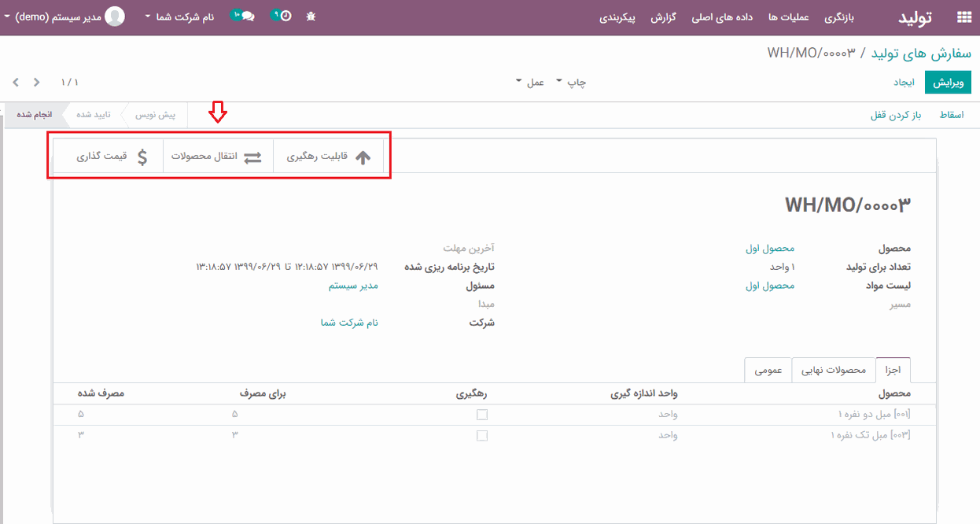The image size is (980, 524).
Task: Click the ویرایش (Edit) button
Action: 948,82
